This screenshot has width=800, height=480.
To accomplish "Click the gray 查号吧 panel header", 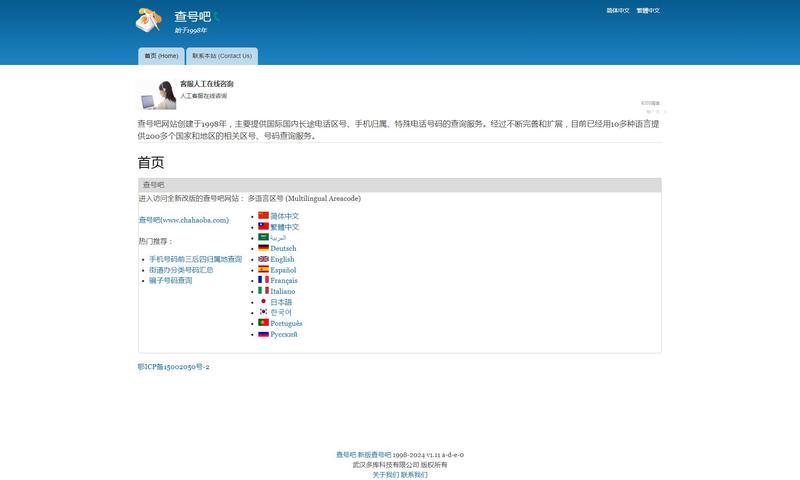I will coord(399,185).
